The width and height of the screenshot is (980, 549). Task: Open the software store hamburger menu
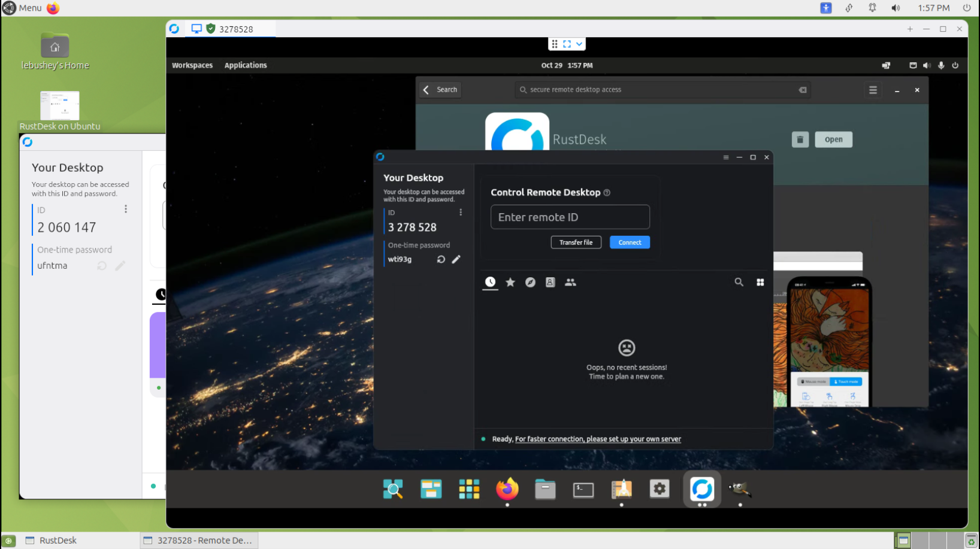click(x=873, y=90)
